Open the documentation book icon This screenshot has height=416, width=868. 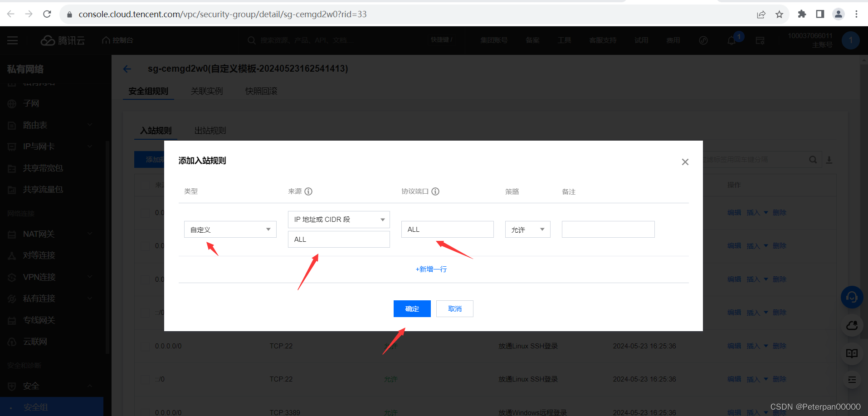pyautogui.click(x=852, y=353)
